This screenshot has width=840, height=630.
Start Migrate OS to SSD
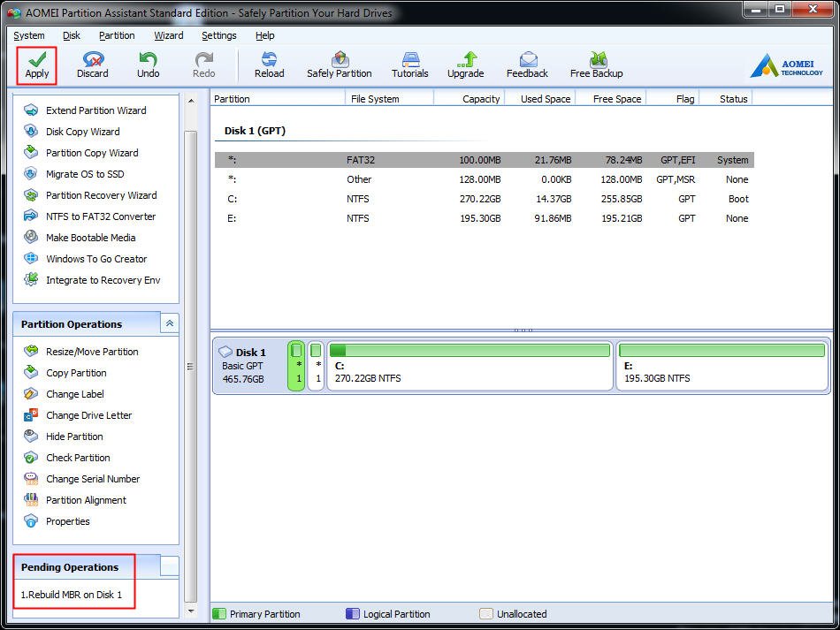74,174
